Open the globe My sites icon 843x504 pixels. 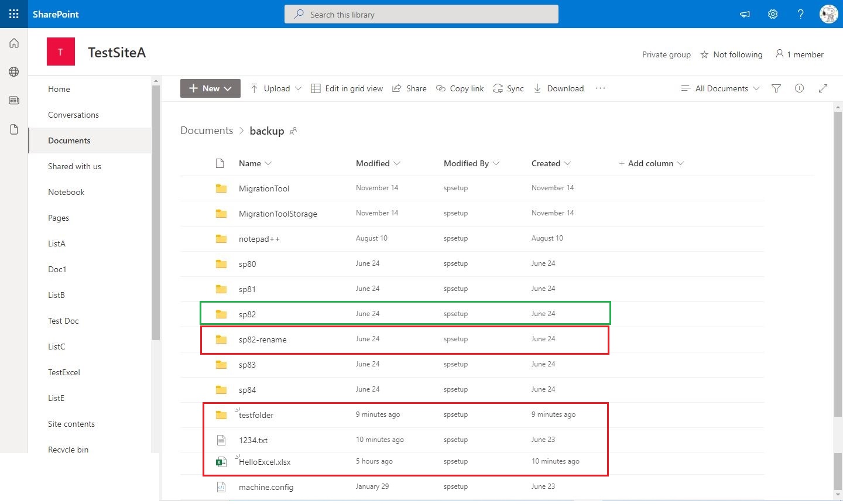pos(14,71)
